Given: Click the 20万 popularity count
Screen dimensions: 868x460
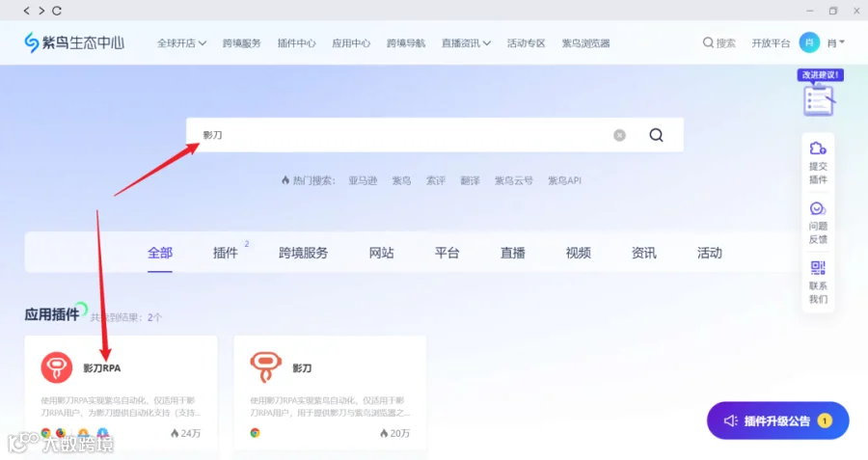Looking at the screenshot, I should [394, 433].
